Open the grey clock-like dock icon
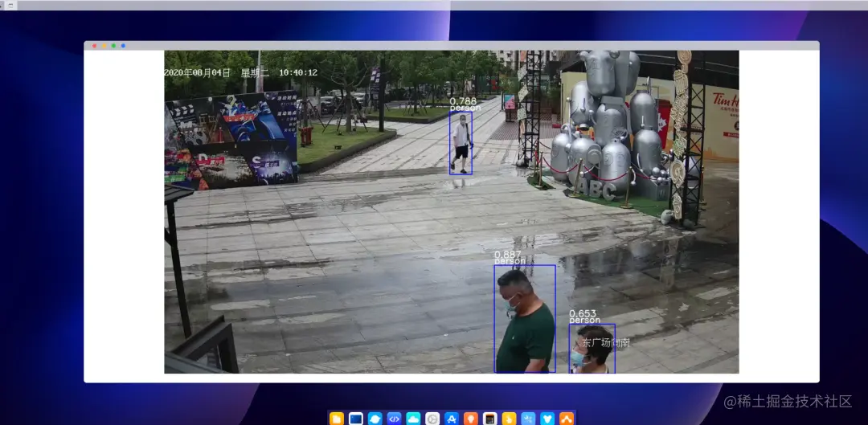 point(432,419)
